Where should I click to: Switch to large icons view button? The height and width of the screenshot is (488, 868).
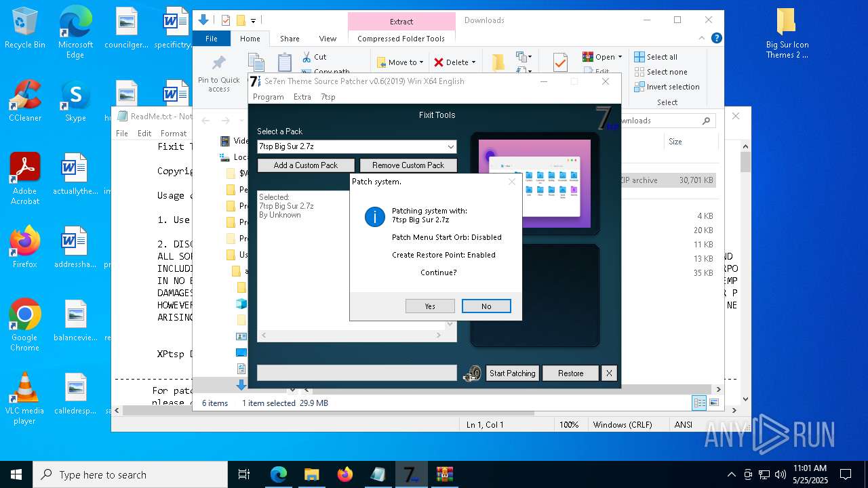[713, 403]
